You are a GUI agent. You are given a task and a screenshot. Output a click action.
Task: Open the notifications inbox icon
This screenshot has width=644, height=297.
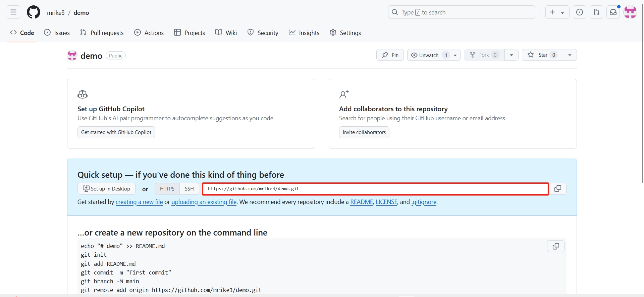click(x=613, y=12)
